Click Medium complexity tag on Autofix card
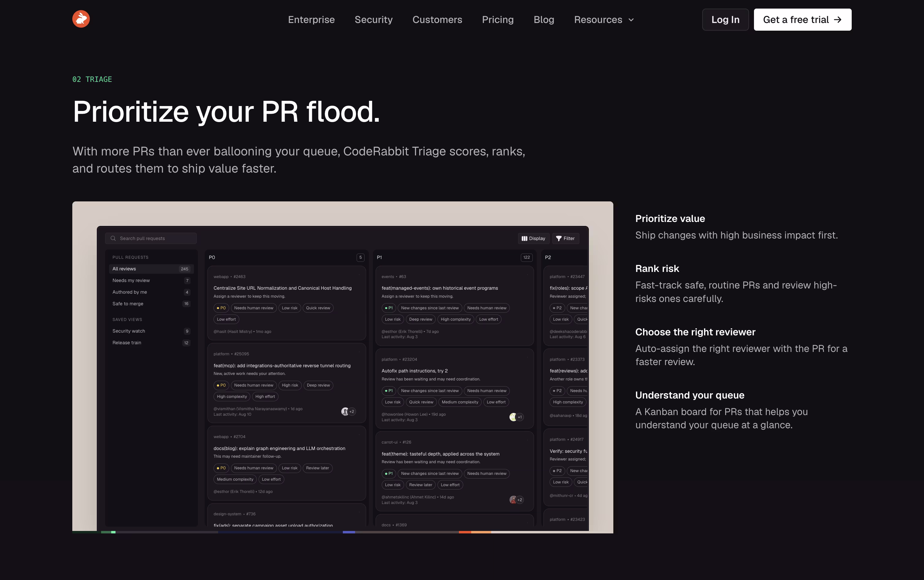The image size is (924, 580). coord(460,402)
